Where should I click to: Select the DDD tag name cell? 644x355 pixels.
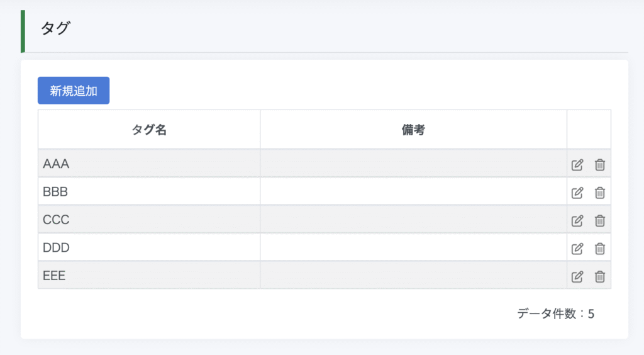pos(149,247)
